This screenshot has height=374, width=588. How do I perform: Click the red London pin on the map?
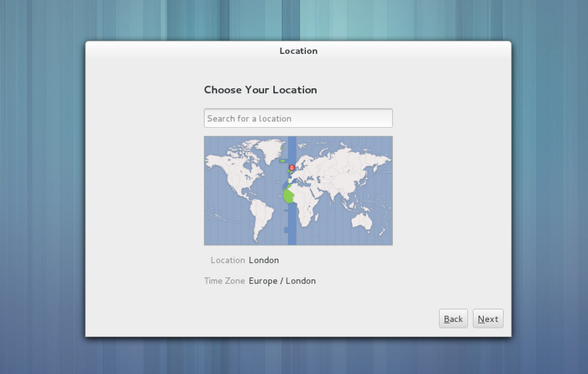(x=291, y=168)
